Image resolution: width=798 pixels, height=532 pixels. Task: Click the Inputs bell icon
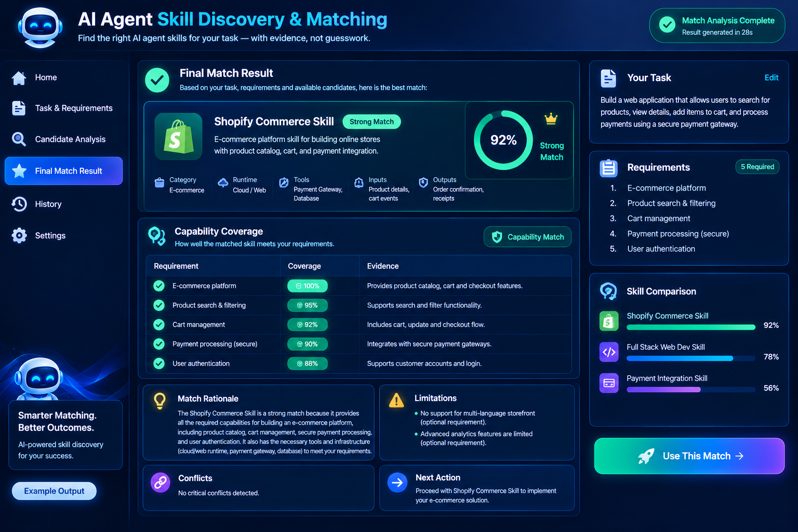[x=359, y=183]
